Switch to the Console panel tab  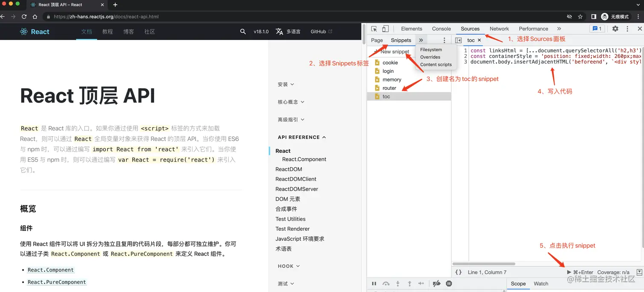coord(441,29)
